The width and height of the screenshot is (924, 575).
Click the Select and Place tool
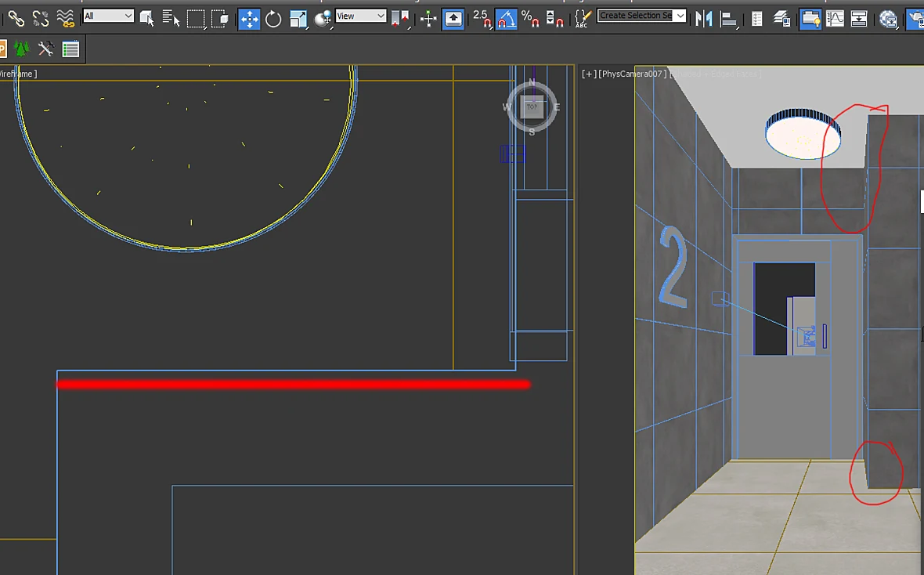pyautogui.click(x=323, y=19)
